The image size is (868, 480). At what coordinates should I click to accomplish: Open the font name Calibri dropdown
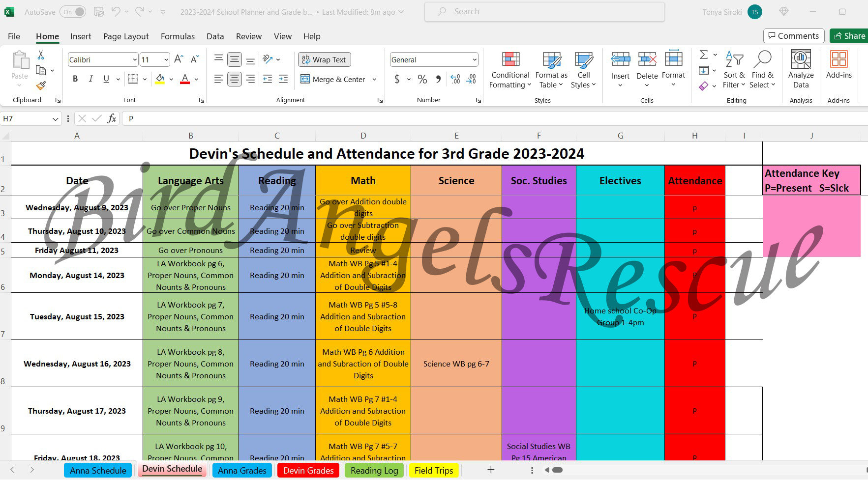(135, 60)
